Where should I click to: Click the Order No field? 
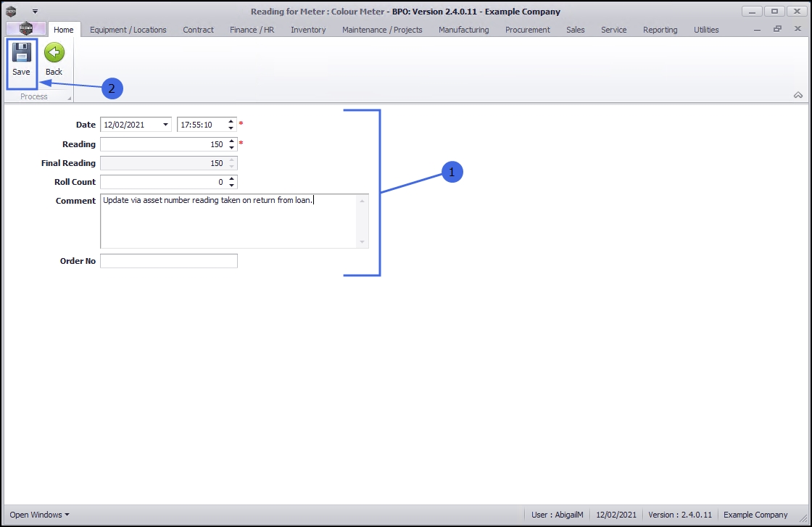coord(169,261)
